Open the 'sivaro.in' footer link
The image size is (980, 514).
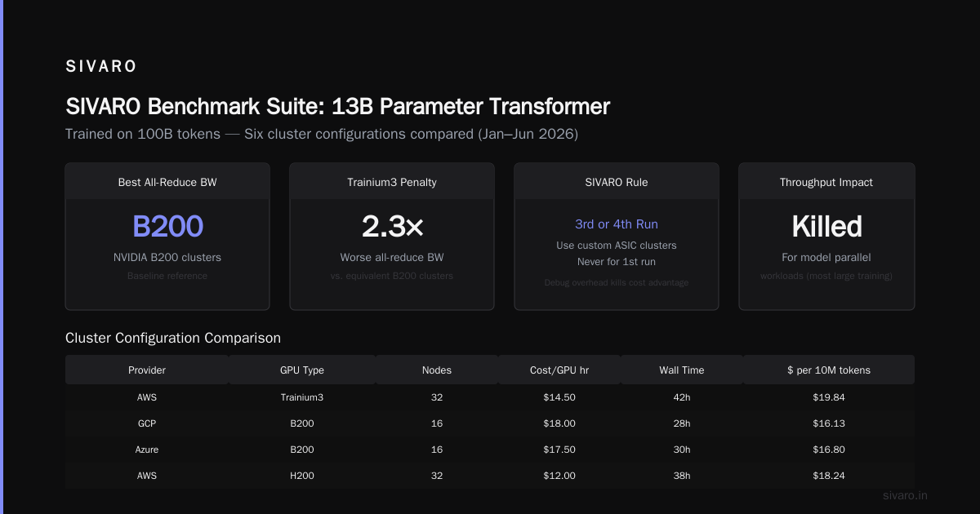pyautogui.click(x=905, y=495)
